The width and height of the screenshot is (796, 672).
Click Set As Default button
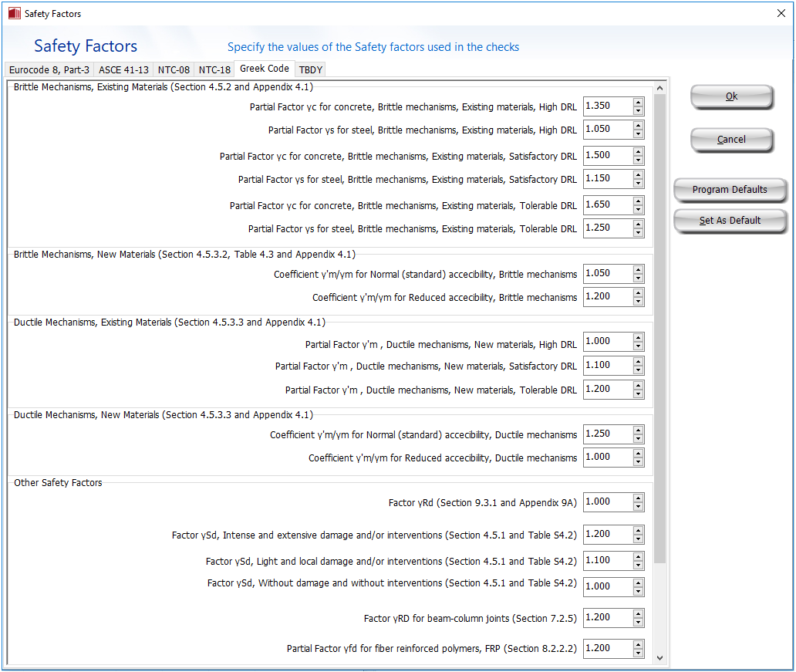730,221
